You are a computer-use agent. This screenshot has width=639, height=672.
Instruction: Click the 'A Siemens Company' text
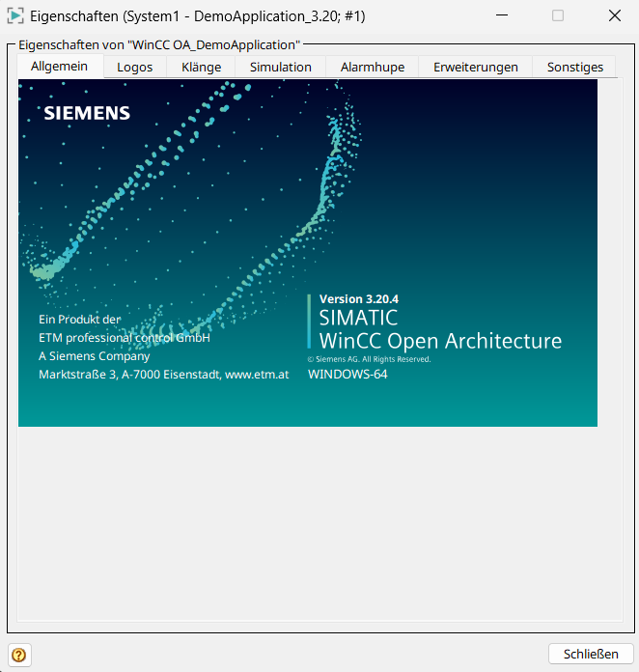click(95, 356)
